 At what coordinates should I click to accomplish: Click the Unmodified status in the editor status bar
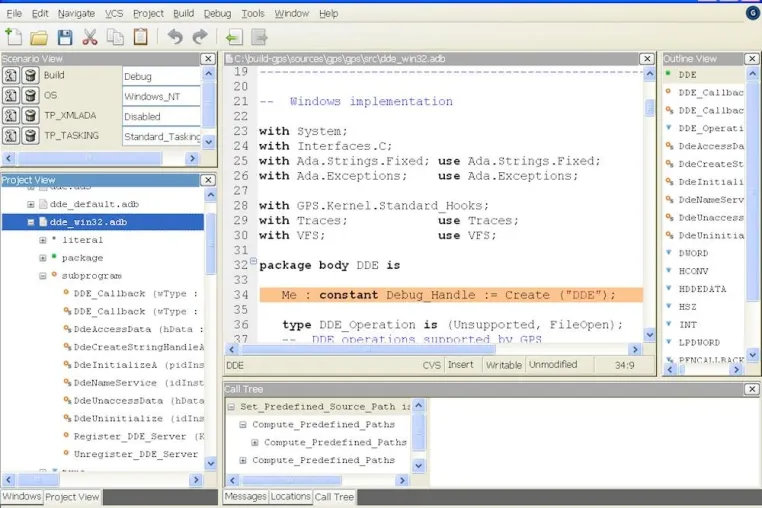[x=553, y=365]
